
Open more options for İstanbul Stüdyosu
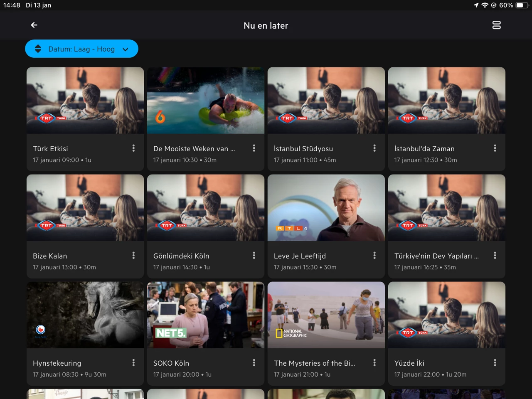[x=374, y=148]
